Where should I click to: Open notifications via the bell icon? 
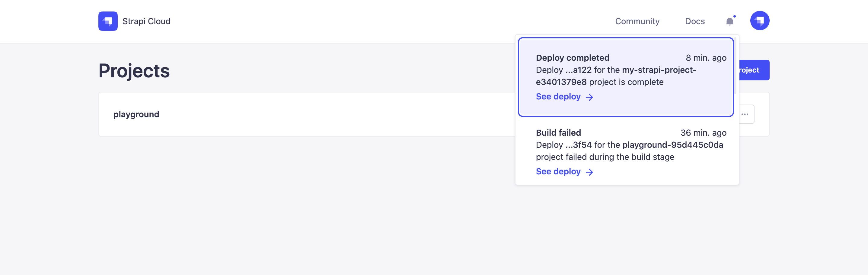pyautogui.click(x=729, y=21)
